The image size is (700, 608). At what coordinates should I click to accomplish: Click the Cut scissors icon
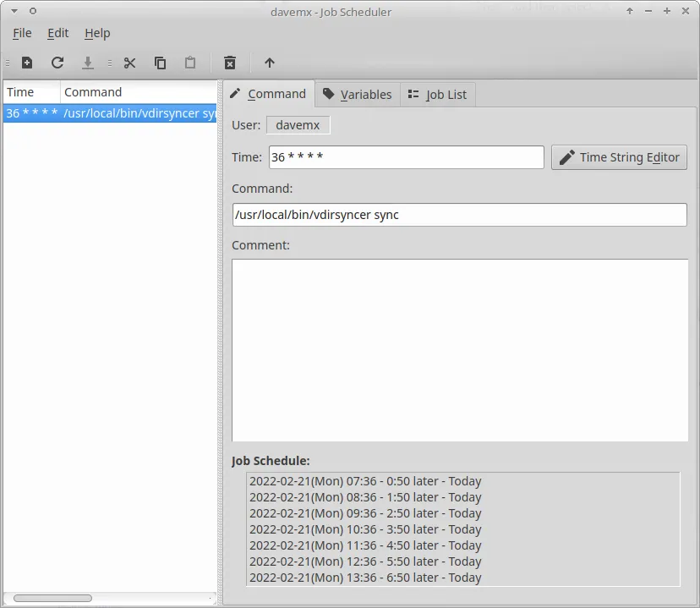130,63
